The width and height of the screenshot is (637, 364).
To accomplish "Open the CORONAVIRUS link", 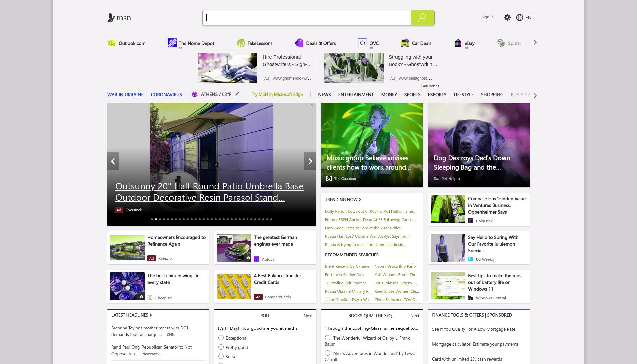I will click(166, 95).
